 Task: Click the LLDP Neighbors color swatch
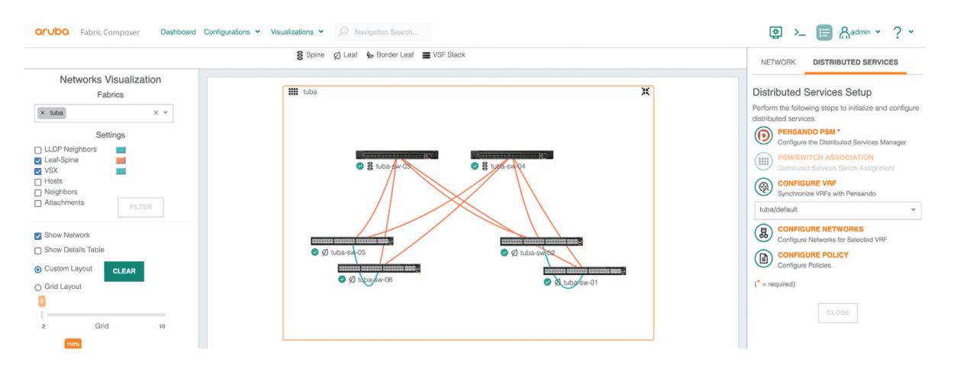tap(121, 150)
